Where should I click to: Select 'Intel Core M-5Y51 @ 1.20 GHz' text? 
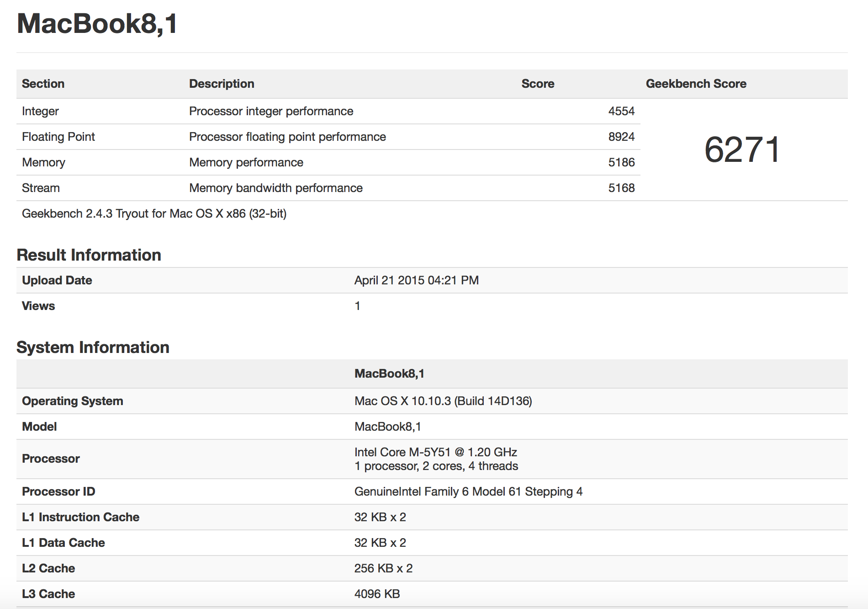click(x=435, y=452)
